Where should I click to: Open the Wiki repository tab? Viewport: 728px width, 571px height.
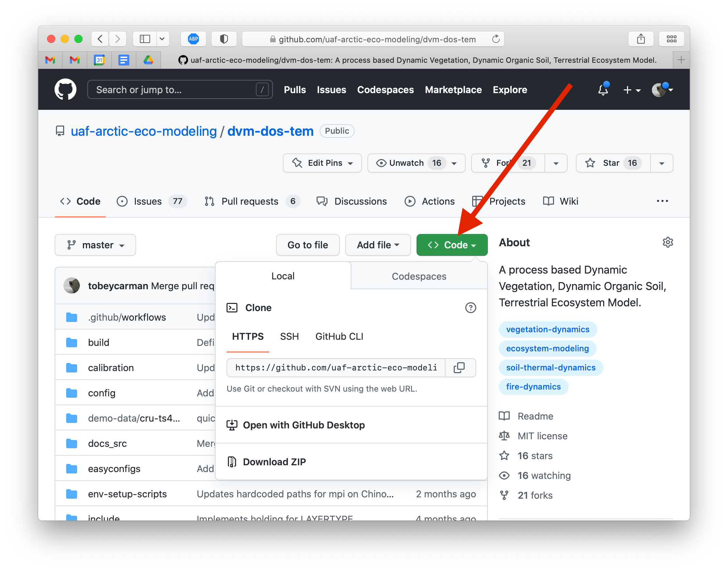560,201
